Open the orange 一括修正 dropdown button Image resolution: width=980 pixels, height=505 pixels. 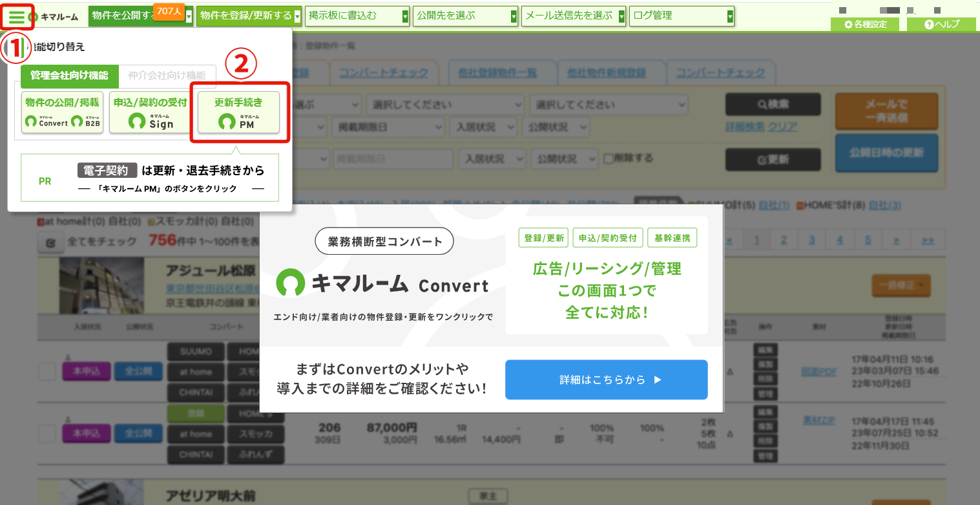pos(901,285)
